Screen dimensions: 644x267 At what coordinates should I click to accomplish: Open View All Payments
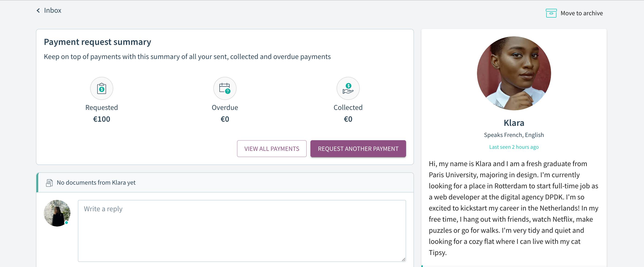click(x=271, y=149)
